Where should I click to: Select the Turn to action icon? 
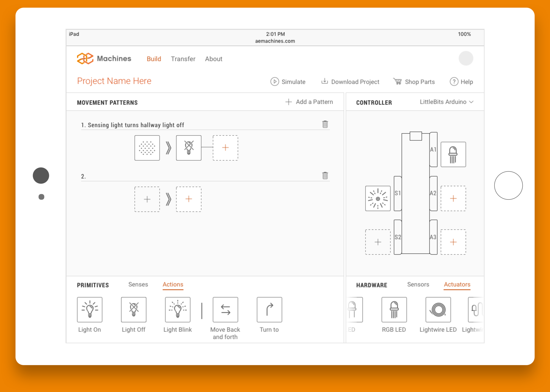[x=269, y=310]
